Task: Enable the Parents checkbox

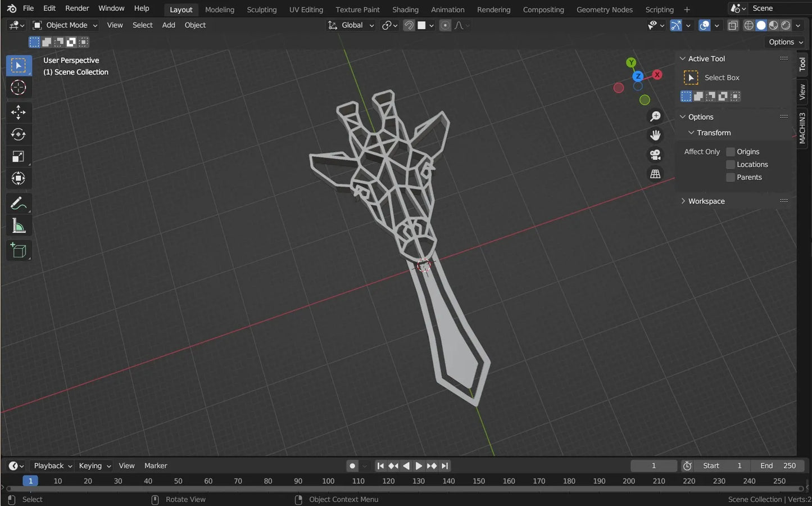Action: tap(731, 178)
